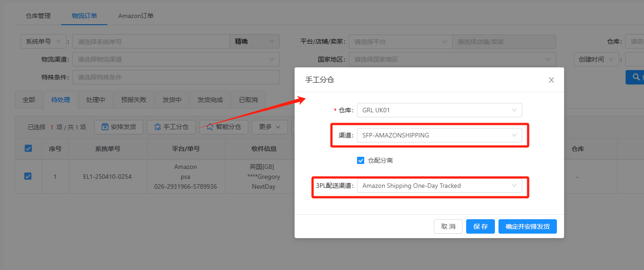Click the 安排发货 toolbar button
Viewport: 644px width, 270px height.
click(x=119, y=127)
